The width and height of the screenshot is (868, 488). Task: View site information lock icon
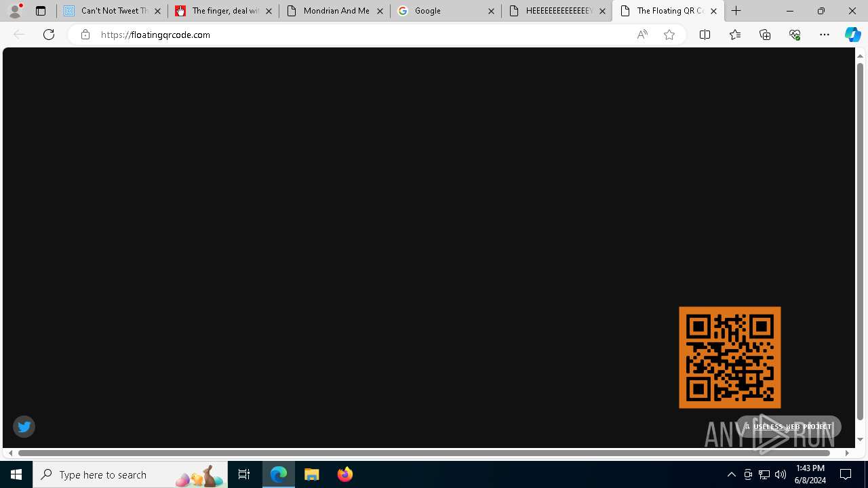coord(85,35)
